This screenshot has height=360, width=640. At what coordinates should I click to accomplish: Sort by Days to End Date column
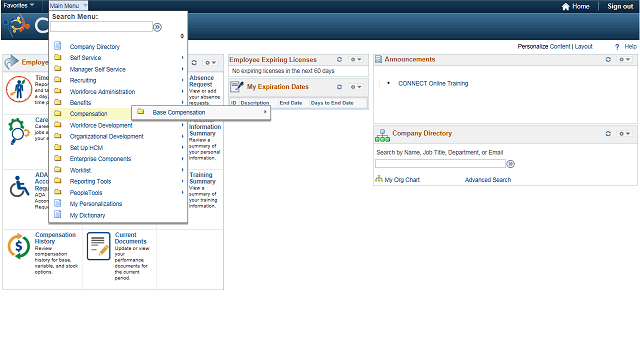click(x=332, y=103)
